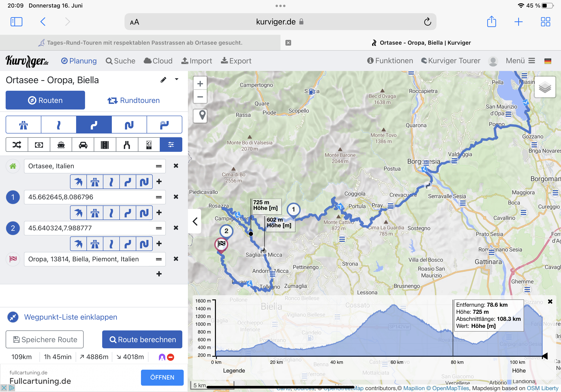Remove the Oropa destination waypoint
The image size is (561, 392).
coord(176,259)
